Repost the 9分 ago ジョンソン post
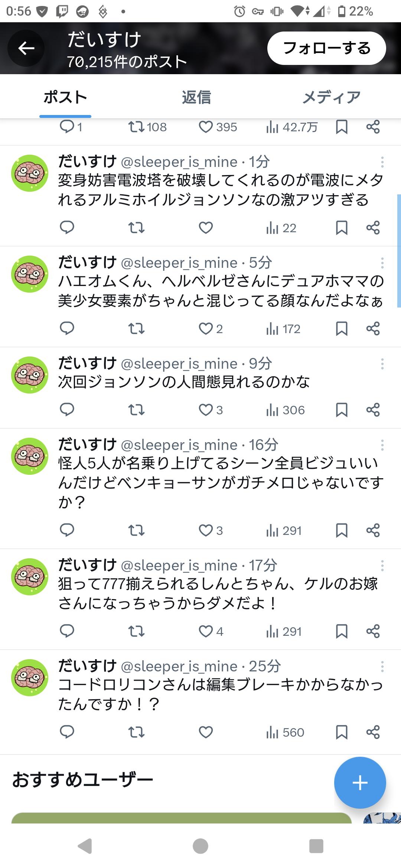The image size is (401, 868). [136, 410]
